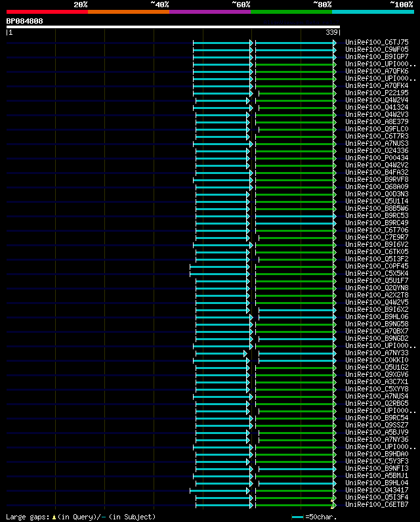The image size is (420, 522).
Task: Click the UniRef100_B9RC49 hit name
Action: point(377,223)
